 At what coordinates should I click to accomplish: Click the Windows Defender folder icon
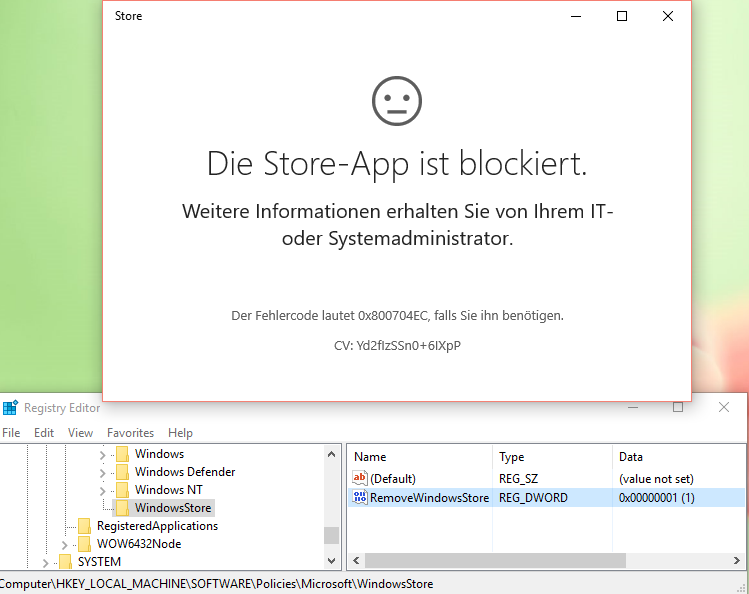(x=122, y=472)
